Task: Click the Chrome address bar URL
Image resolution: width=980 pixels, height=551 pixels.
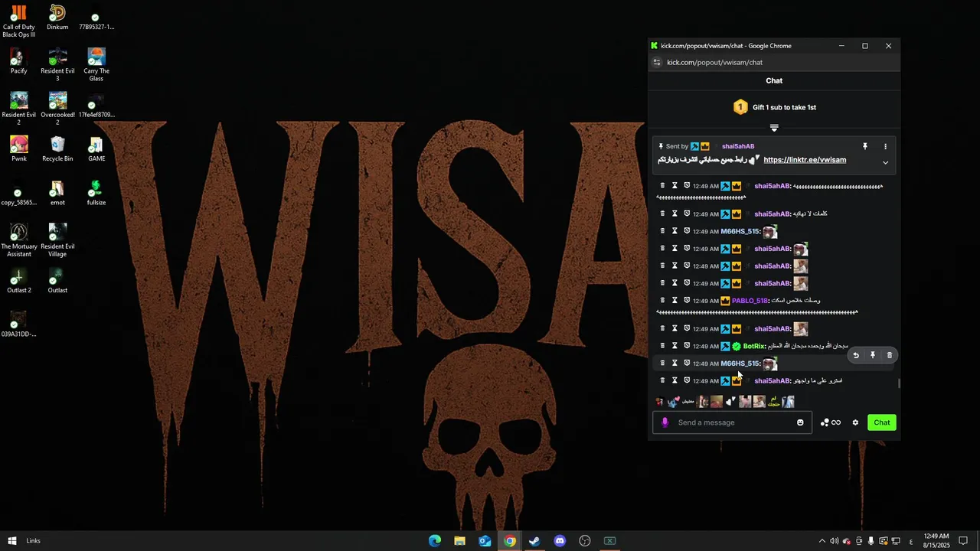Action: pos(714,63)
